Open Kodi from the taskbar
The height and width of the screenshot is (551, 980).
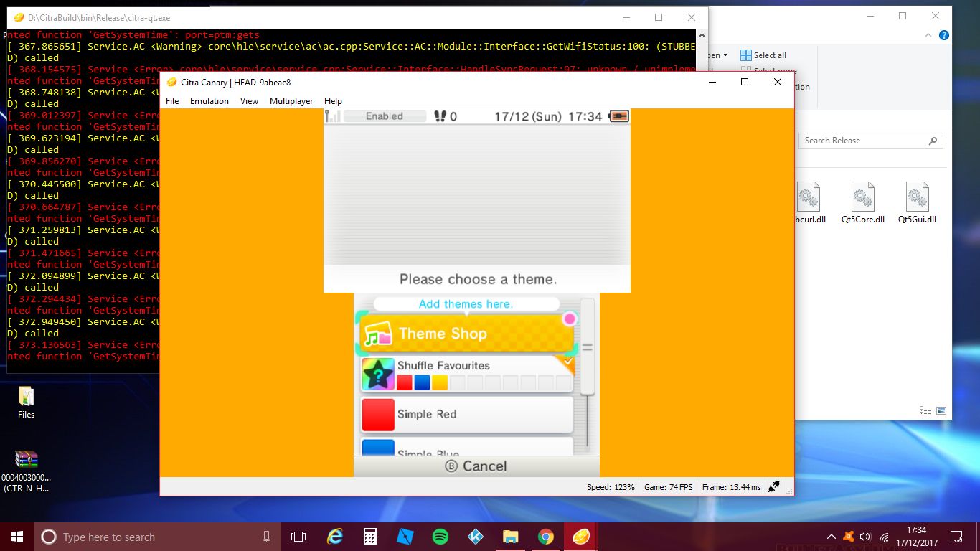click(475, 537)
